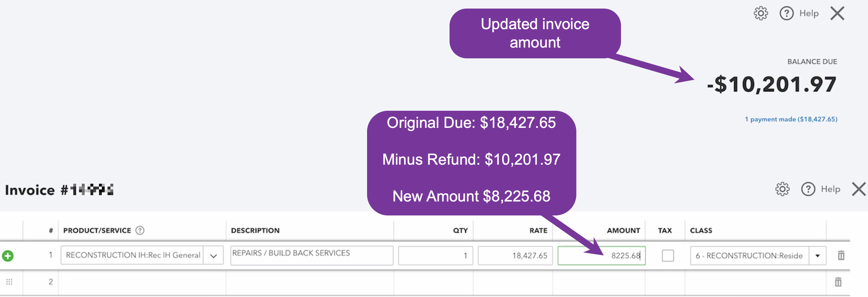Screen dimensions: 868x297
Task: Add a line with green plus icon
Action: point(8,255)
